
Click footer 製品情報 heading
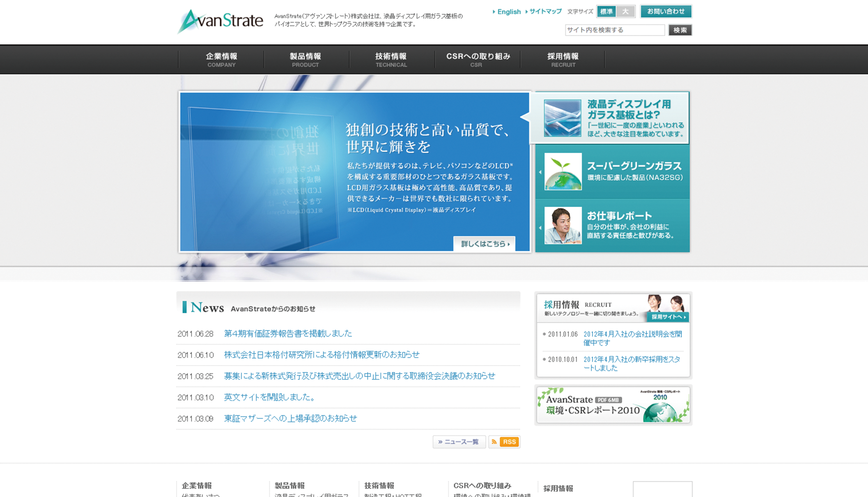pyautogui.click(x=289, y=486)
